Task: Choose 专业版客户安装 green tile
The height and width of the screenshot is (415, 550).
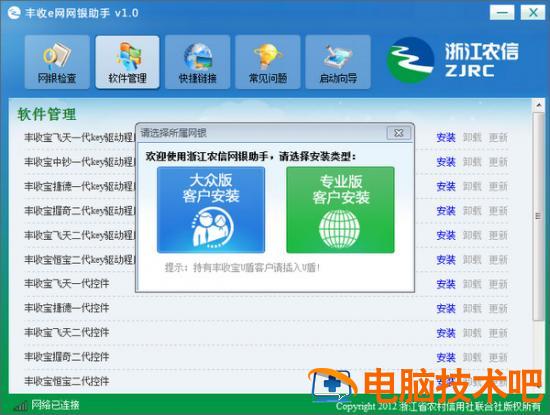Action: pyautogui.click(x=340, y=209)
